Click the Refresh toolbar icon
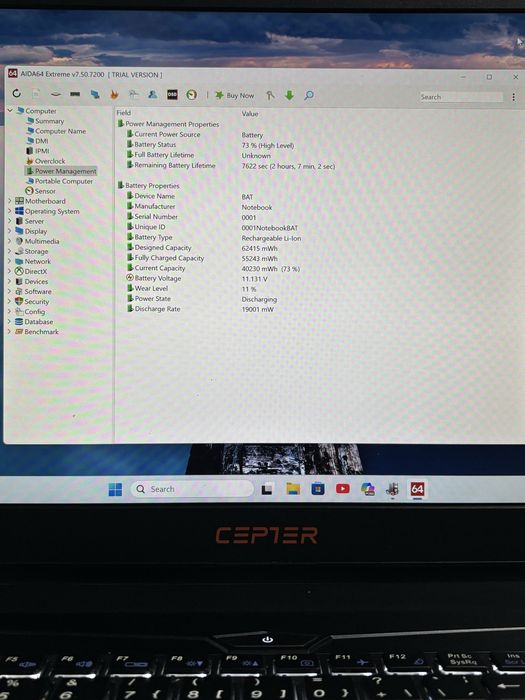This screenshot has width=525, height=700. [x=17, y=93]
